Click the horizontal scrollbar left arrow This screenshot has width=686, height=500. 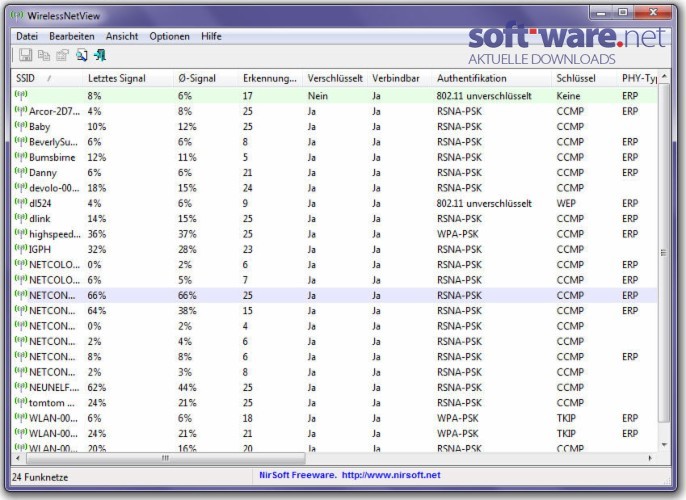click(18, 458)
